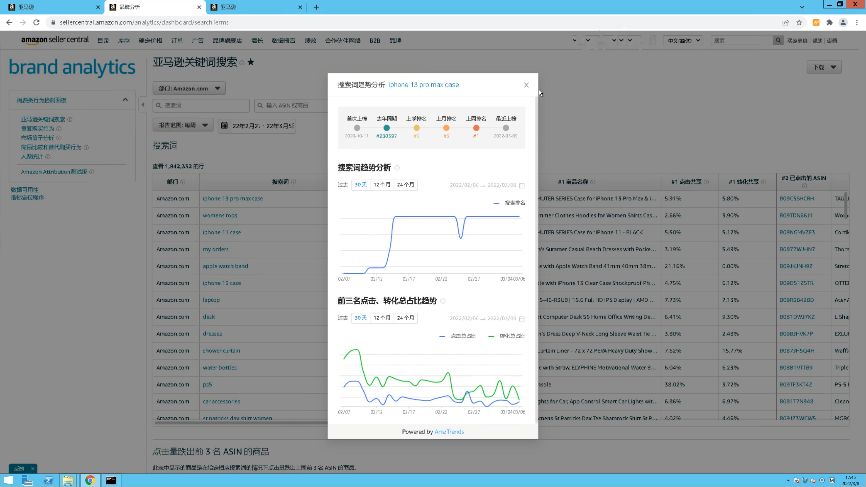Toggle the search rank legend entry on the upper chart
The width and height of the screenshot is (866, 487).
coord(509,203)
